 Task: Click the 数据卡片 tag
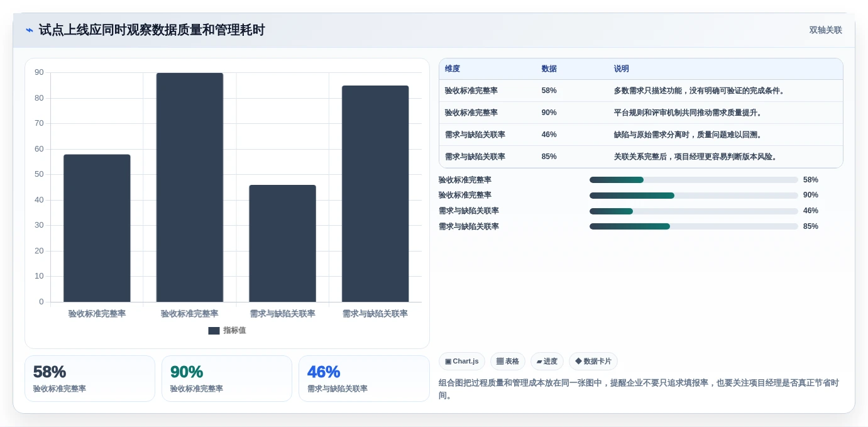coord(593,361)
